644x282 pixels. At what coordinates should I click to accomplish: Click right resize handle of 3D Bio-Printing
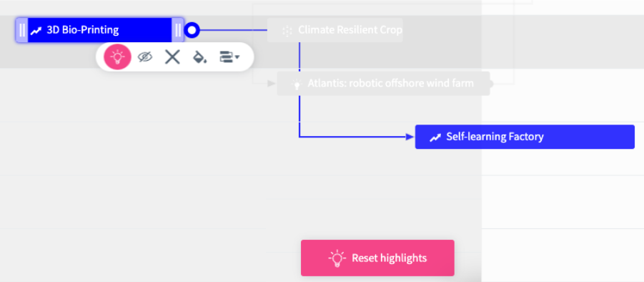tap(178, 30)
